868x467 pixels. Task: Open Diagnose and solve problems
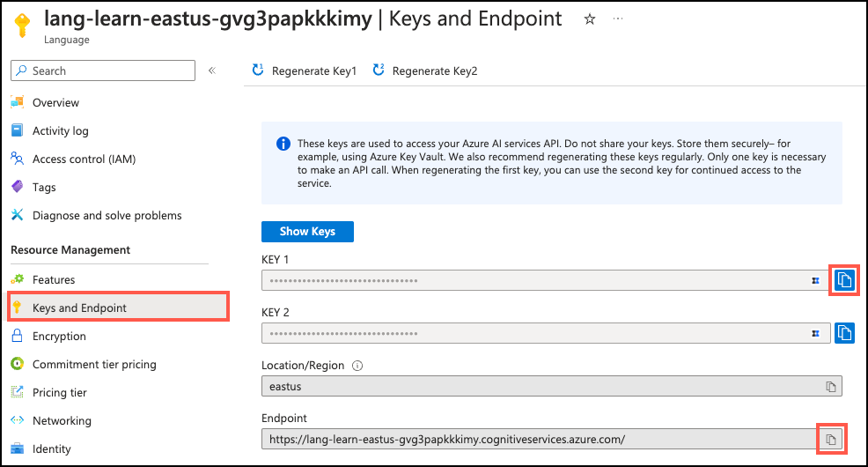pyautogui.click(x=107, y=216)
